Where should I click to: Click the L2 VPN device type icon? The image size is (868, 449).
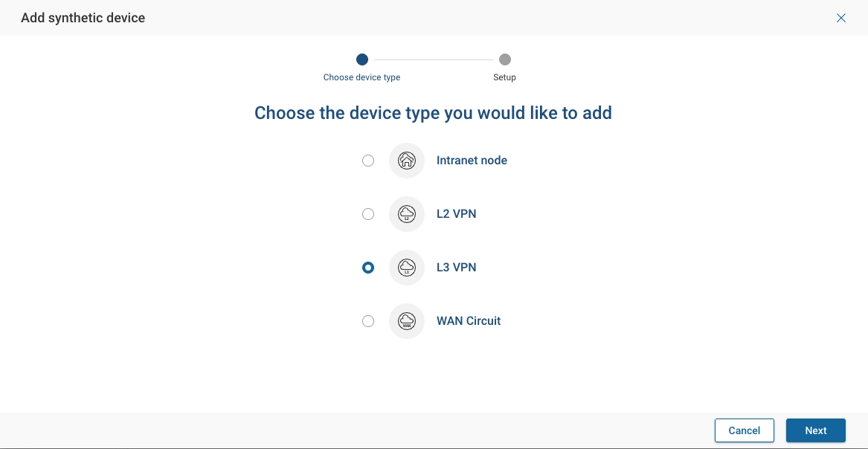coord(407,214)
